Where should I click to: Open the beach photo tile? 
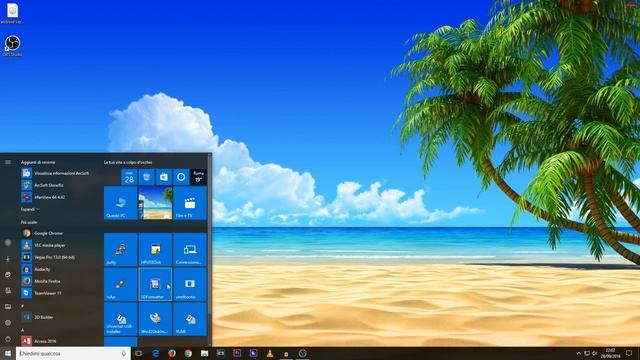coord(155,203)
